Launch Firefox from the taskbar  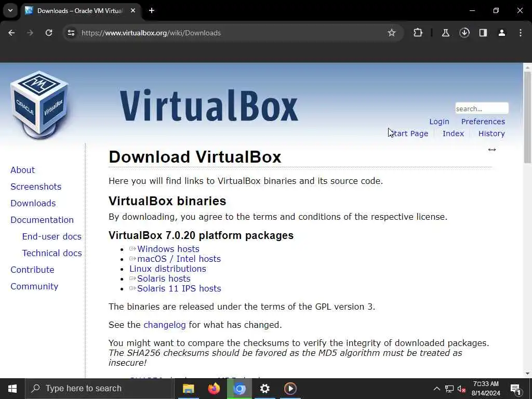[214, 389]
